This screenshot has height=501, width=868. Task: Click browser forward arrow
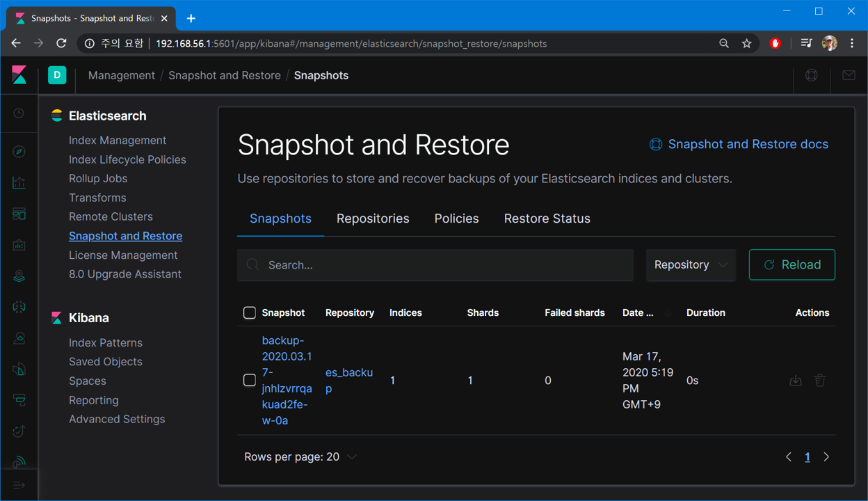[38, 43]
